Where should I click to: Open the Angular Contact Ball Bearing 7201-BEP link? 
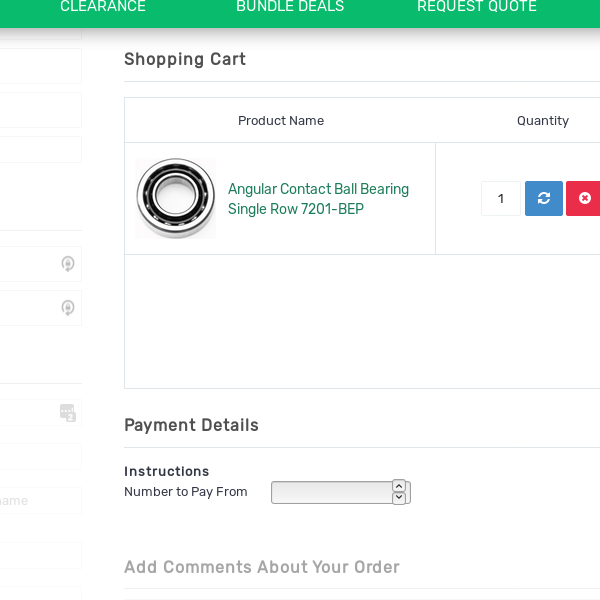pos(318,199)
